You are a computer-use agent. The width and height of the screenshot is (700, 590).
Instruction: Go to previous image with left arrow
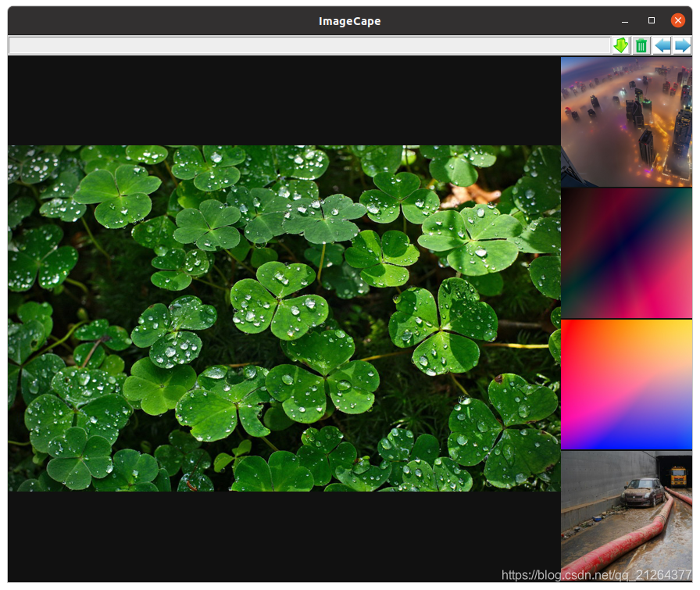pos(662,45)
